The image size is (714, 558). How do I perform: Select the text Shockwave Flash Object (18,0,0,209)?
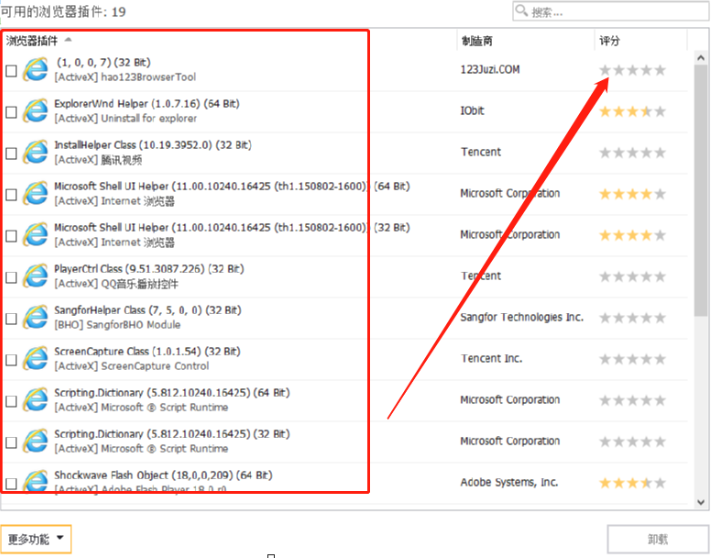144,476
